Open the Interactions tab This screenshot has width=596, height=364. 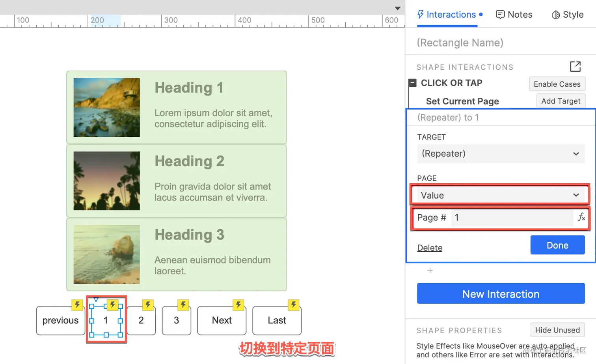coord(450,15)
